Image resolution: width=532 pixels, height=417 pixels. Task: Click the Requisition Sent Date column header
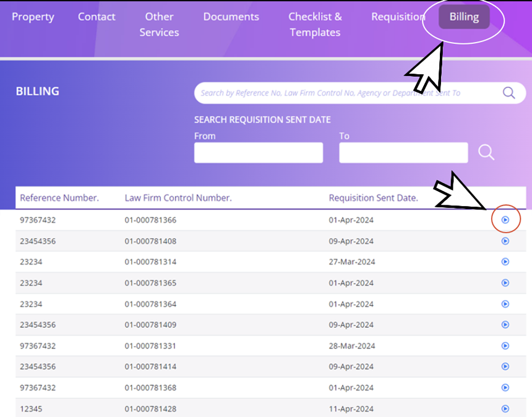(373, 198)
